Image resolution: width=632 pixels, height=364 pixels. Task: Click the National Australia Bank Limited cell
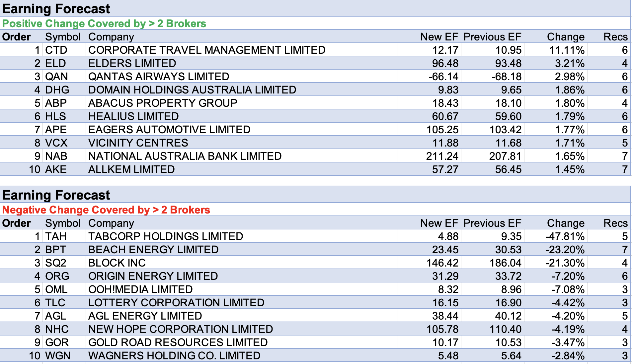click(x=185, y=156)
